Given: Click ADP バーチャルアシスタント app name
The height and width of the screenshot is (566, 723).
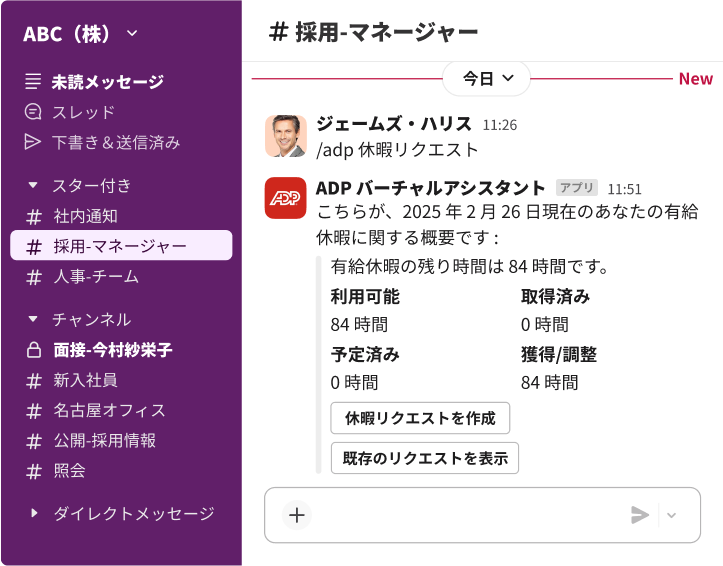Looking at the screenshot, I should point(431,188).
